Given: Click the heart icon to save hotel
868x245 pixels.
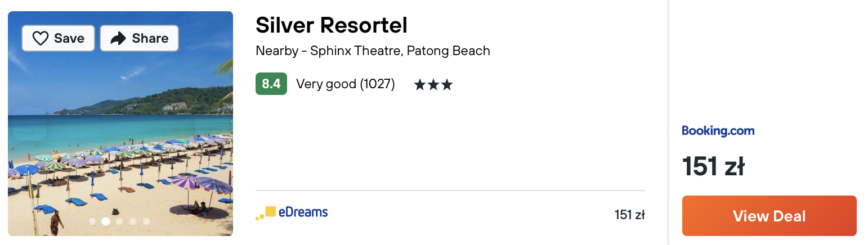Looking at the screenshot, I should [41, 38].
